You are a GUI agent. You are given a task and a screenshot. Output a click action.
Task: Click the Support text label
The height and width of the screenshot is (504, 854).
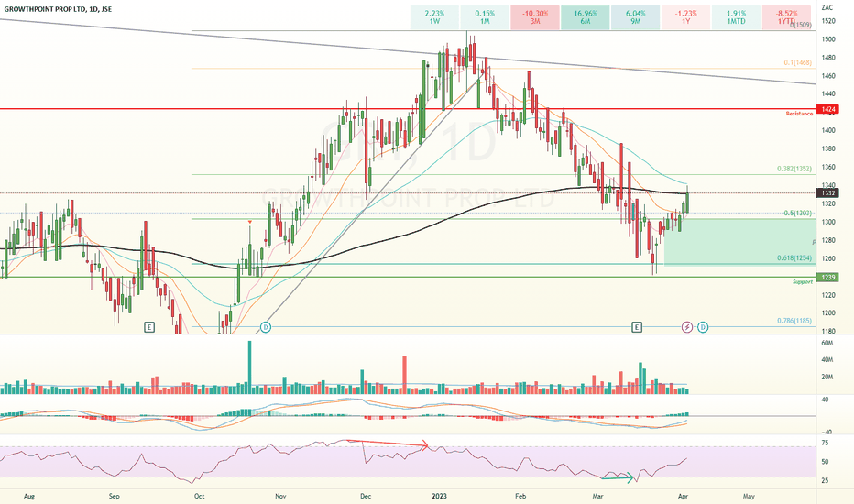coord(803,281)
